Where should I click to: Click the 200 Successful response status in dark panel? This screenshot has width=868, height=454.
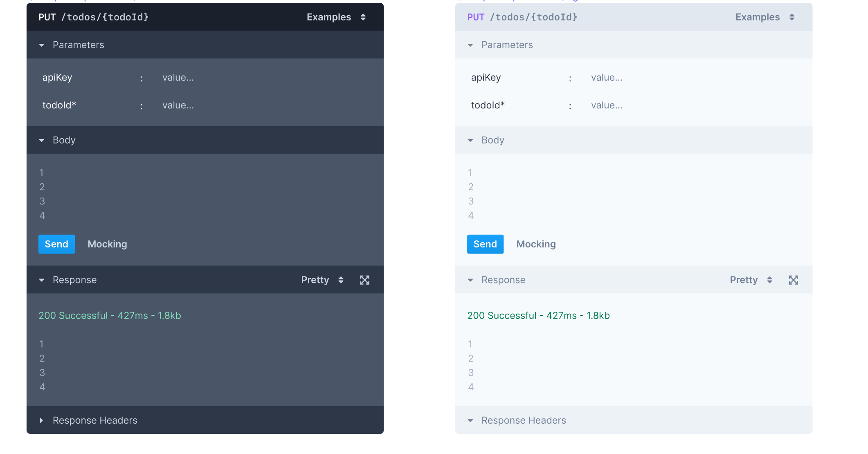[110, 315]
